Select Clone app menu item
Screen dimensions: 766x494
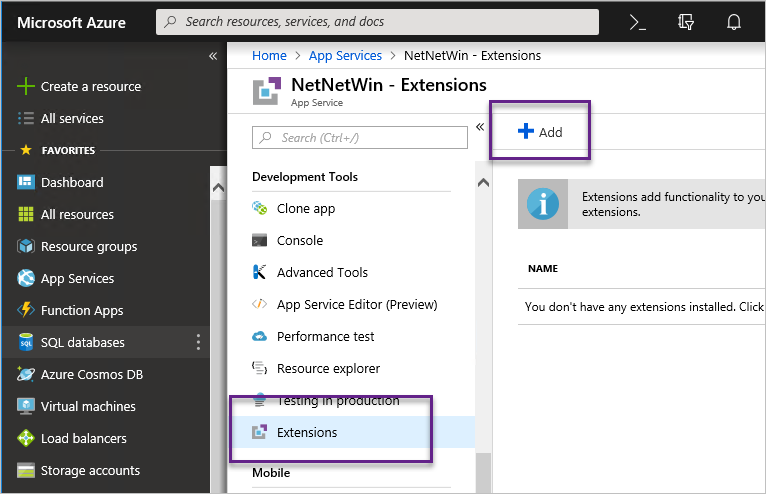tap(306, 208)
